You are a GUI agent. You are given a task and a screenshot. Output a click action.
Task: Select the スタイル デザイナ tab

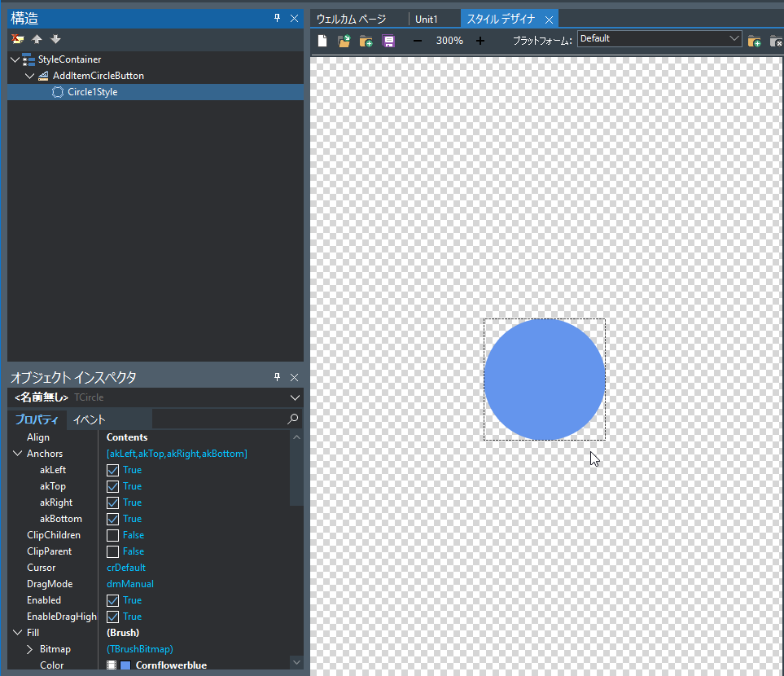click(501, 19)
